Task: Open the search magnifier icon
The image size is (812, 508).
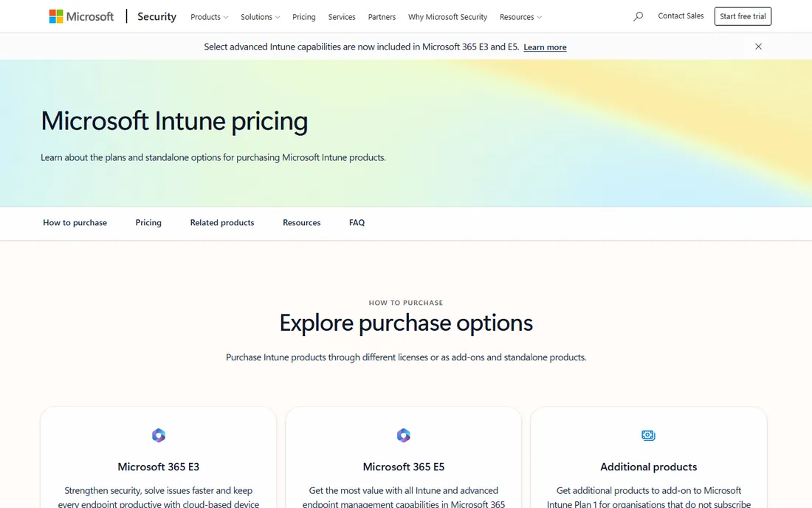Action: coord(638,16)
